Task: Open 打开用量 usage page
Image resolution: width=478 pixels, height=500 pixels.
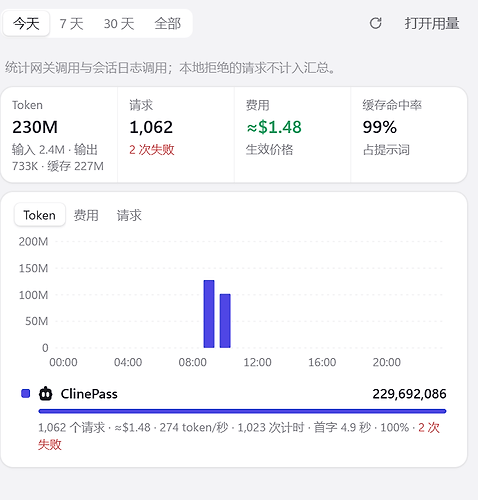Action: 432,24
